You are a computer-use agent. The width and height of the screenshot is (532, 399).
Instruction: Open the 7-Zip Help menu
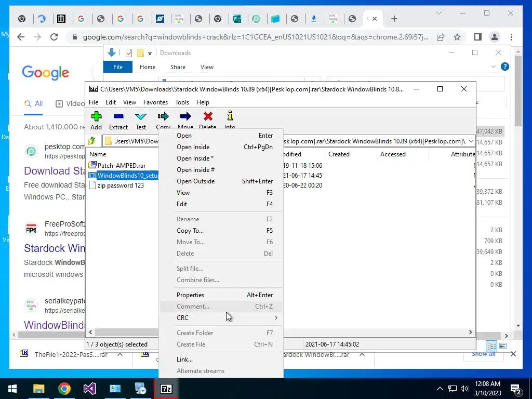click(203, 102)
